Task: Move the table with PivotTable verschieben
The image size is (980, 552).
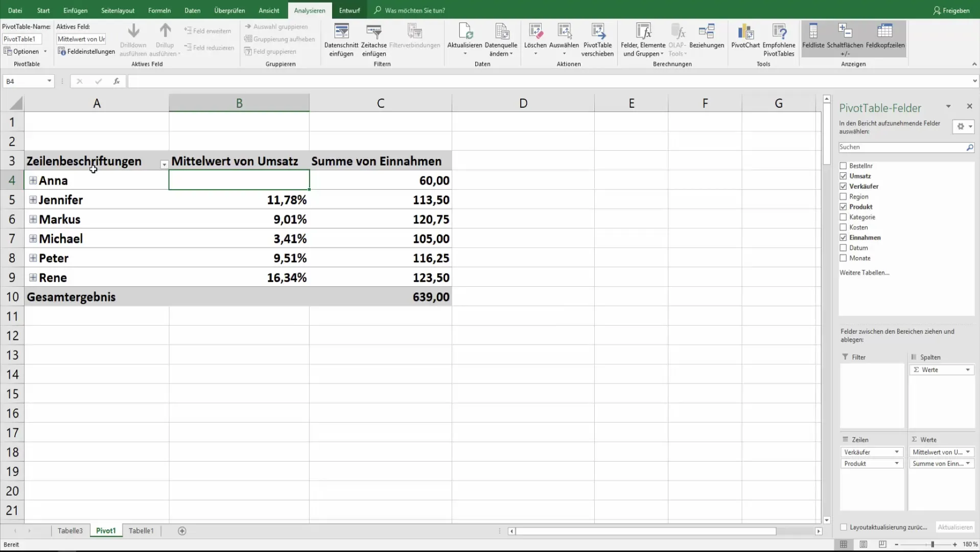Action: tap(597, 40)
